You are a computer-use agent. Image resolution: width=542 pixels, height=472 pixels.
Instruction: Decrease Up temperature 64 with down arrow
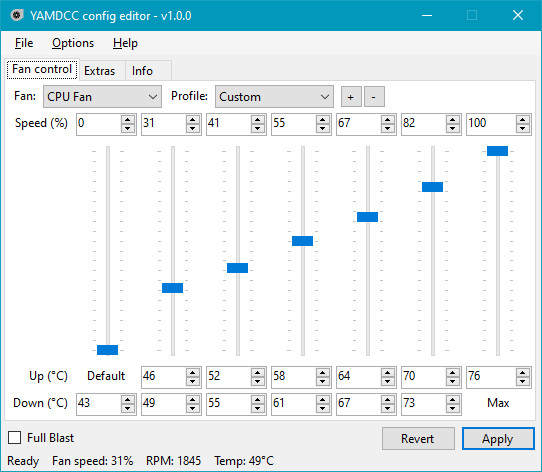388,381
